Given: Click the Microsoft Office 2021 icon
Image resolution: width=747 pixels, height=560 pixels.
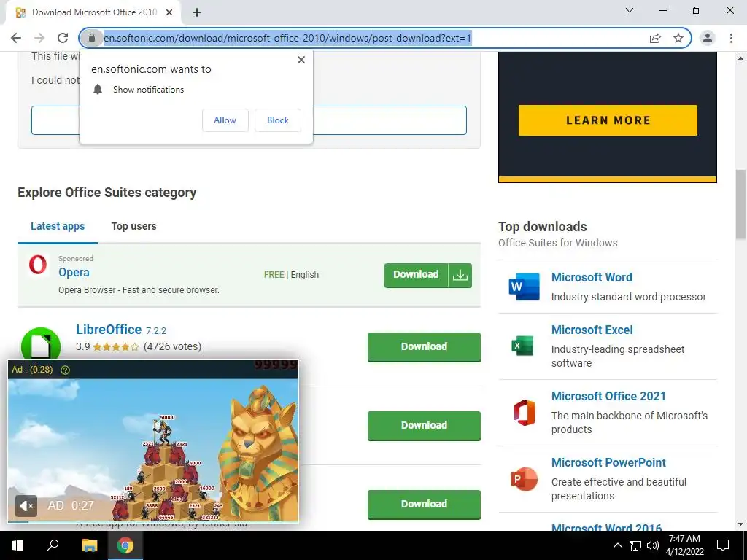Looking at the screenshot, I should pos(524,413).
